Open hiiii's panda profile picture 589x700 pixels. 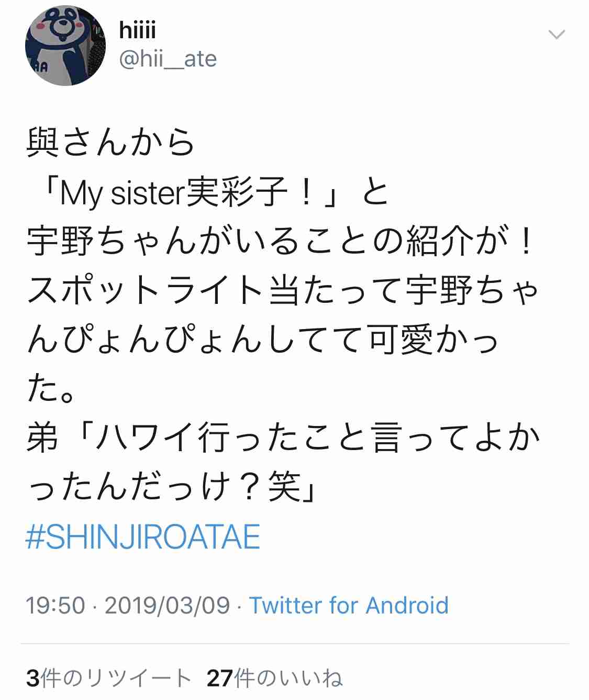[65, 46]
